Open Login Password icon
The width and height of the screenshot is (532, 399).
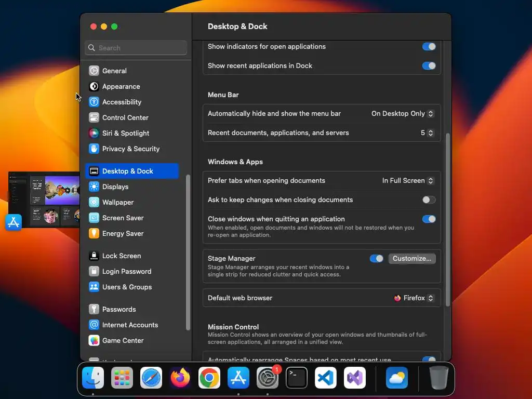tap(94, 271)
